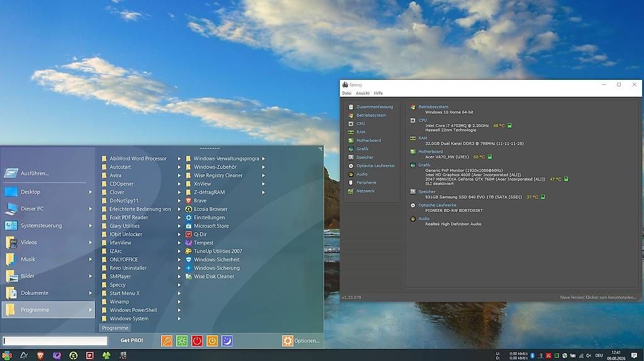The height and width of the screenshot is (361, 644).
Task: Launch Wise Disk Cleaner
Action: pos(210,276)
